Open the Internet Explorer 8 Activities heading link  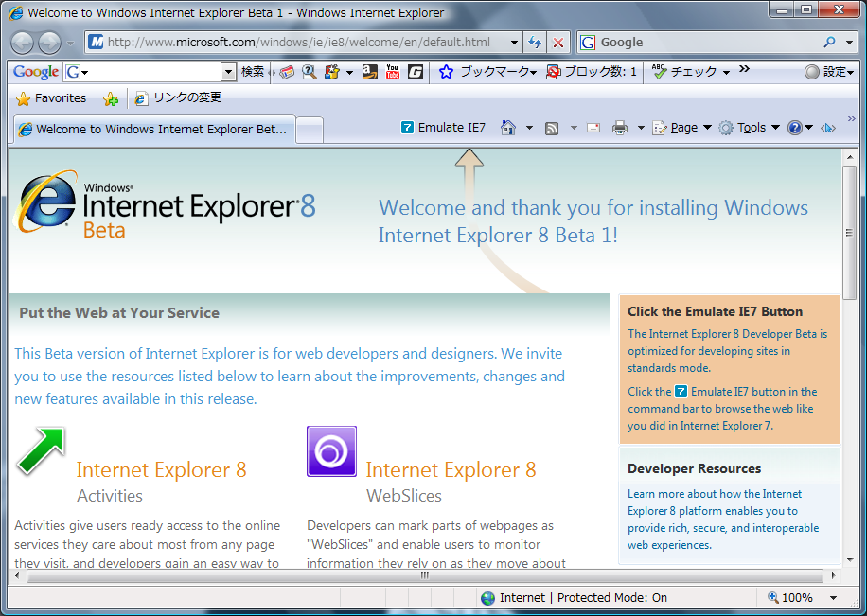[162, 470]
